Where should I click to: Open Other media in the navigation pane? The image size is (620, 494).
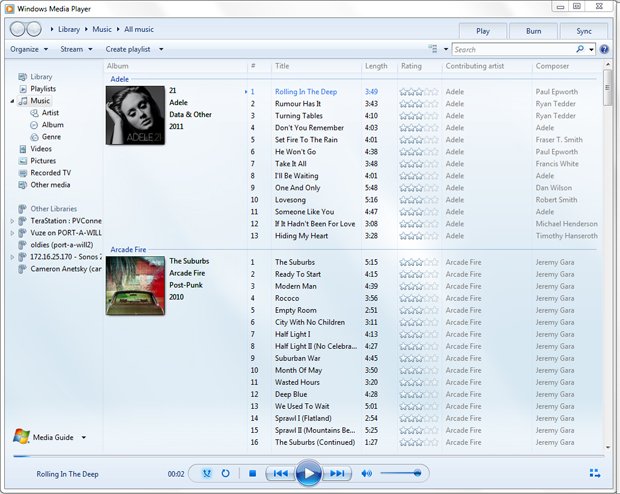coord(50,185)
